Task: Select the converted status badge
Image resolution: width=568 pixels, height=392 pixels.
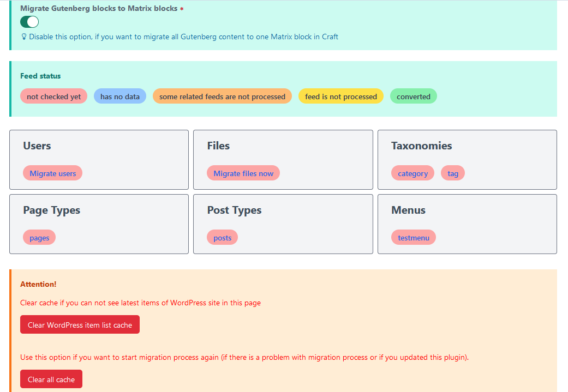Action: (413, 96)
